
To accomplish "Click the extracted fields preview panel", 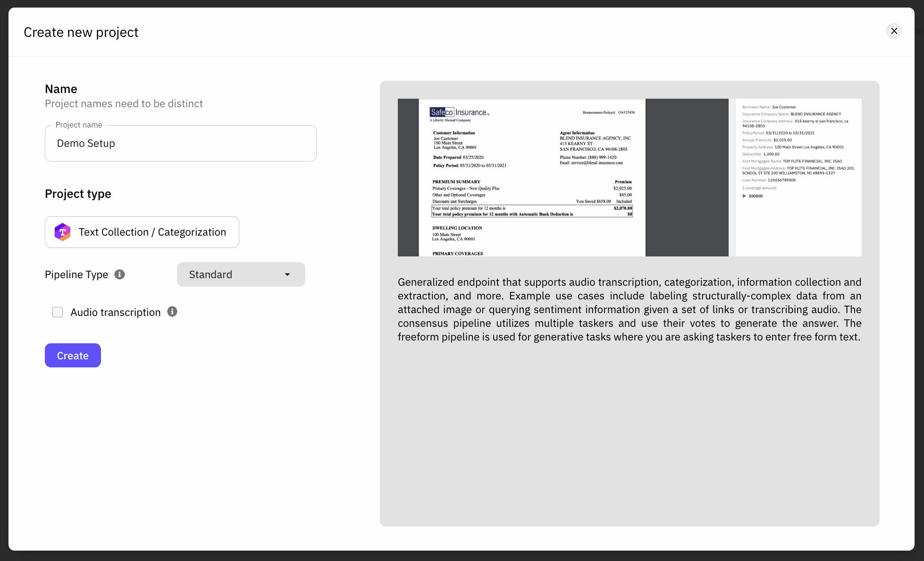I will [x=798, y=177].
